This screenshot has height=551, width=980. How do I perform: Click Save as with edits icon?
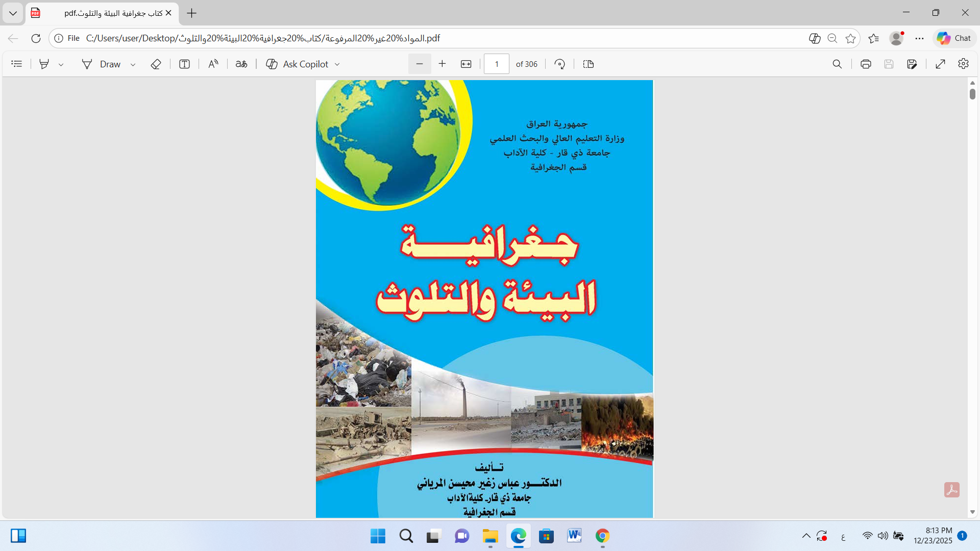pos(912,64)
